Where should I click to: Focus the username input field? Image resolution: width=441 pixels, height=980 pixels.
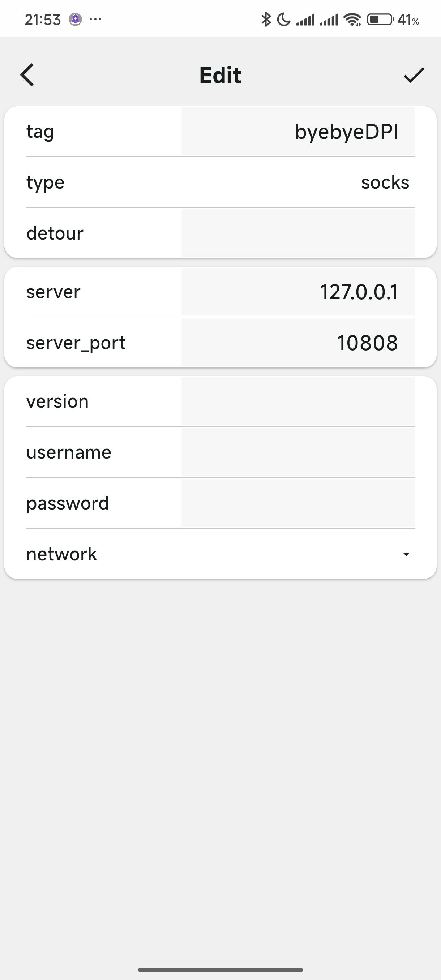[298, 452]
